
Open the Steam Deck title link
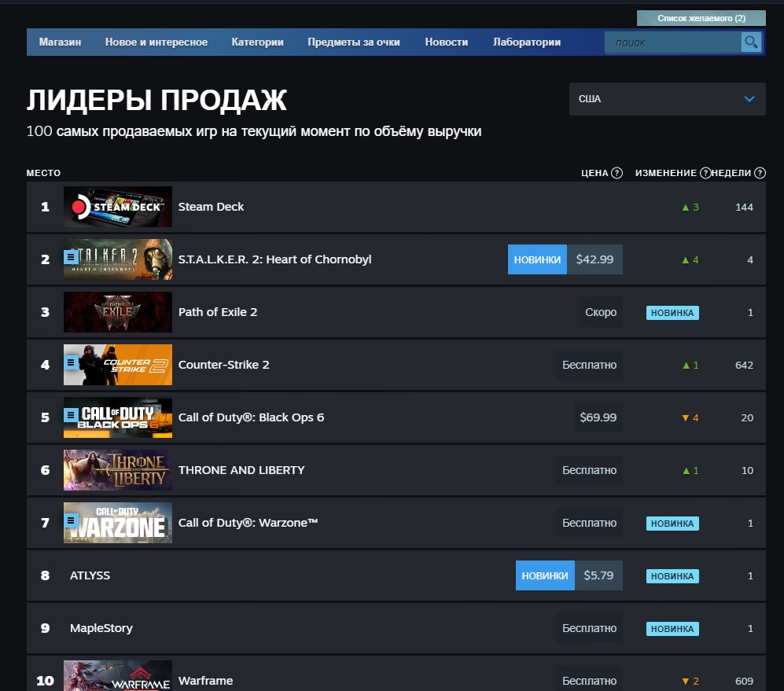pos(211,207)
